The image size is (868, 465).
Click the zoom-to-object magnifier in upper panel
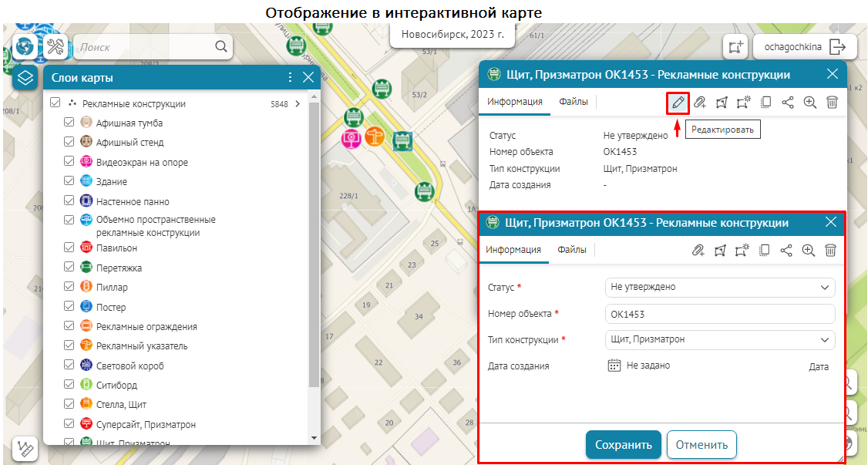tap(809, 103)
